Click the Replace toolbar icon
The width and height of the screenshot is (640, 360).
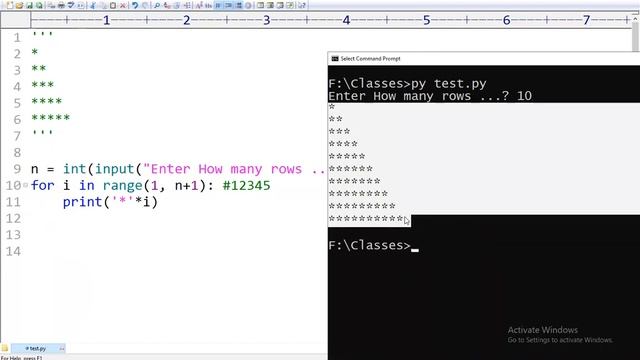(x=167, y=5)
